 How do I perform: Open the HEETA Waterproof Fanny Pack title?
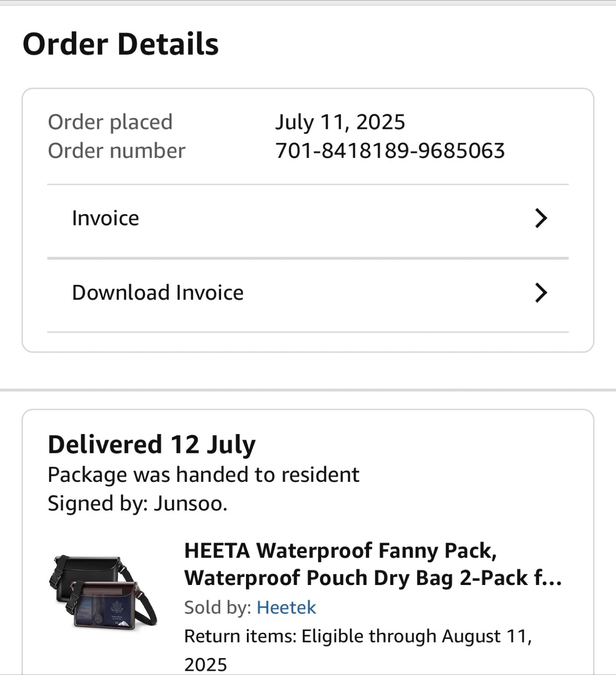point(340,551)
